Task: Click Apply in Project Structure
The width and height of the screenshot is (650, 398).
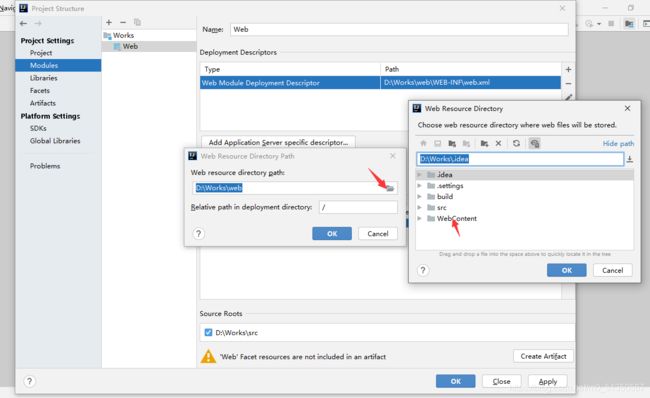Action: (548, 381)
